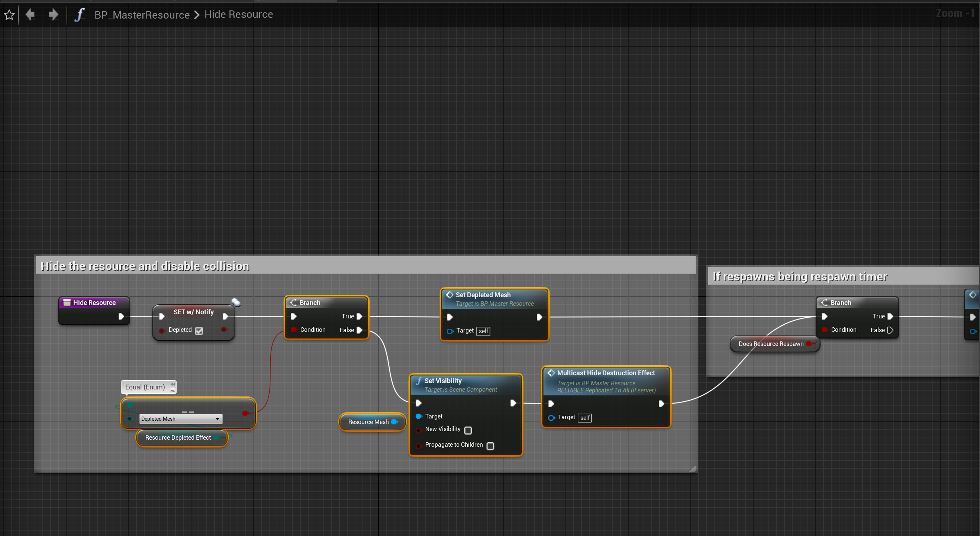Click the Resource Mesh output pin
980x536 pixels.
tap(394, 422)
